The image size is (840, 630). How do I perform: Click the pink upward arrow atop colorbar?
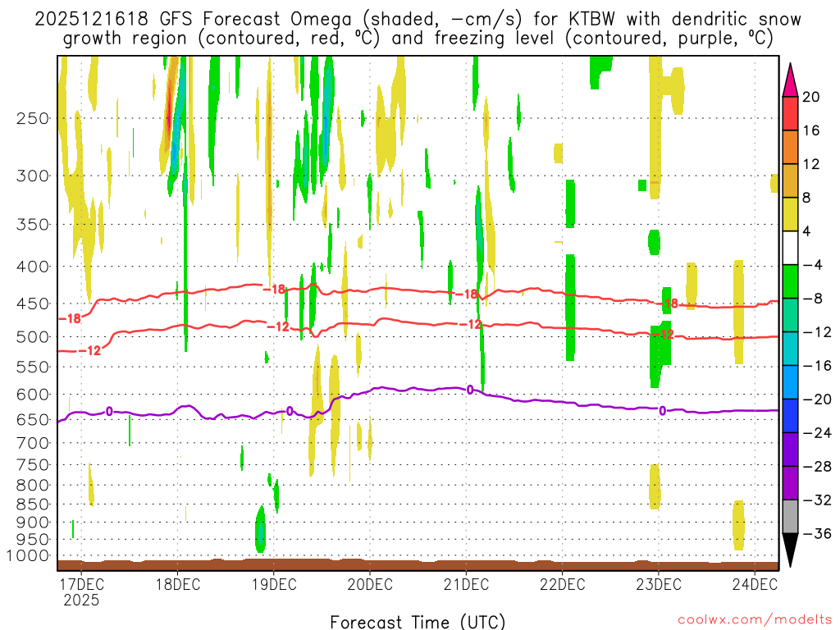(x=790, y=80)
